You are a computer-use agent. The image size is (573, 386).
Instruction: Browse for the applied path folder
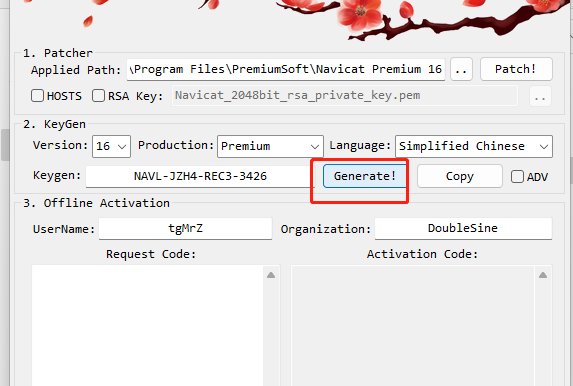point(461,69)
